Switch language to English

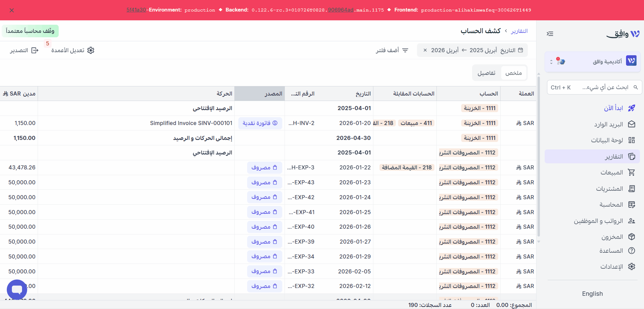point(592,294)
